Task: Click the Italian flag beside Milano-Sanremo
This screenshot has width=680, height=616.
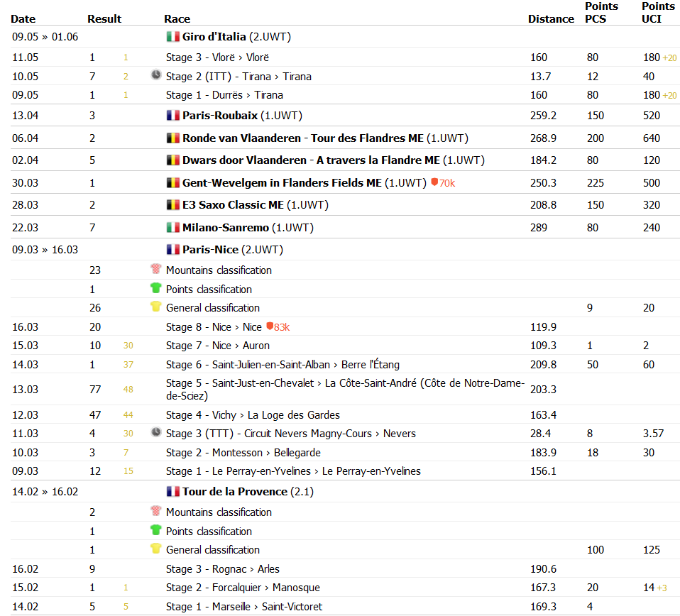Action: [x=173, y=228]
